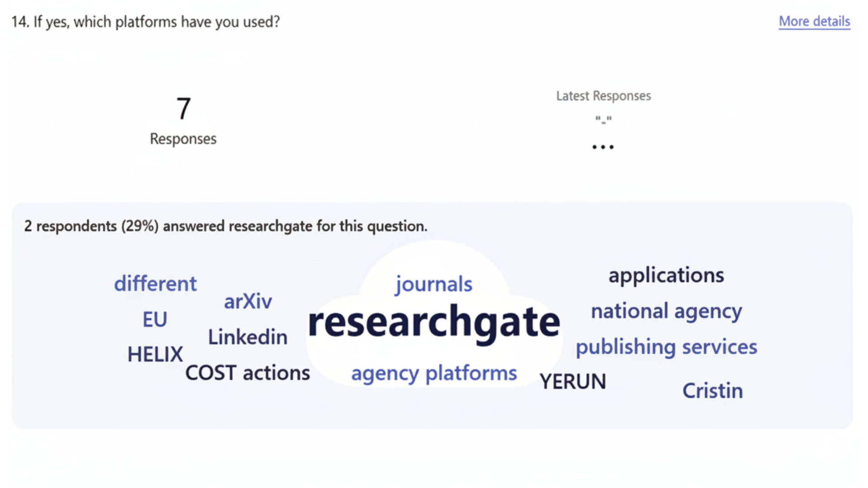868x488 pixels.
Task: Select the EU word in cloud
Action: 155,319
